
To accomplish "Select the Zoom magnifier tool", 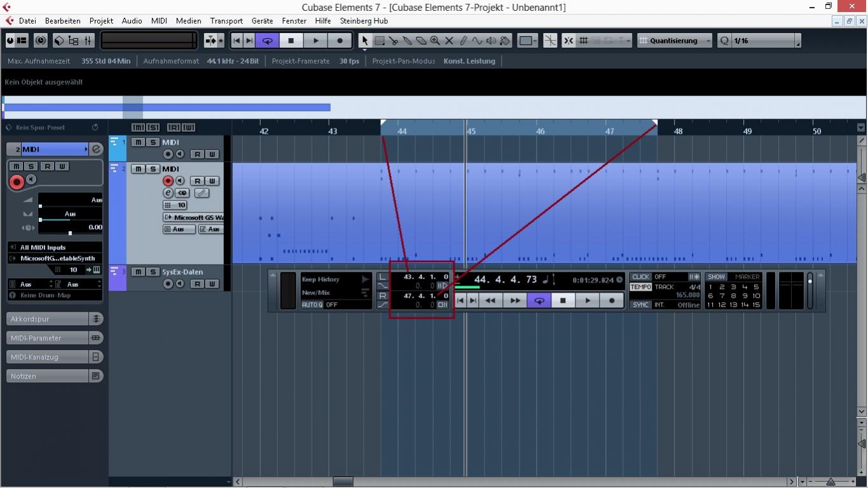I will [x=435, y=41].
